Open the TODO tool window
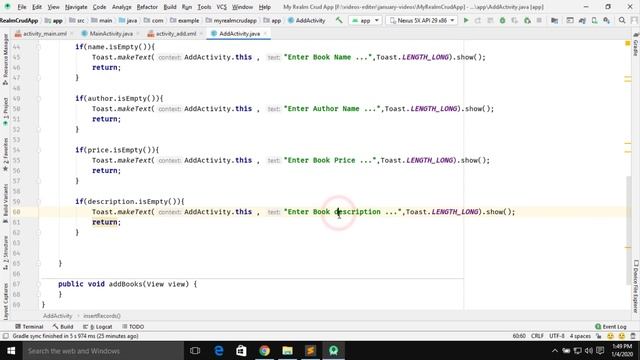The width and height of the screenshot is (640, 360). pos(133,327)
